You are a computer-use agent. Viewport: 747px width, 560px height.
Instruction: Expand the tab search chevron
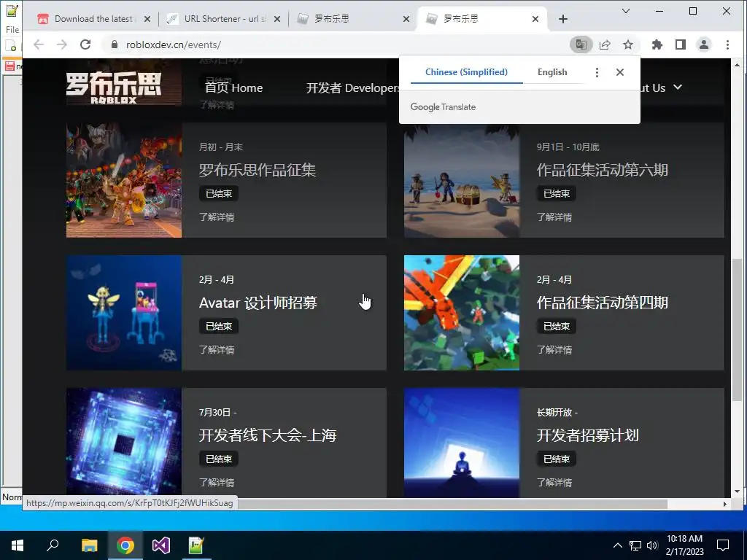[x=626, y=11]
